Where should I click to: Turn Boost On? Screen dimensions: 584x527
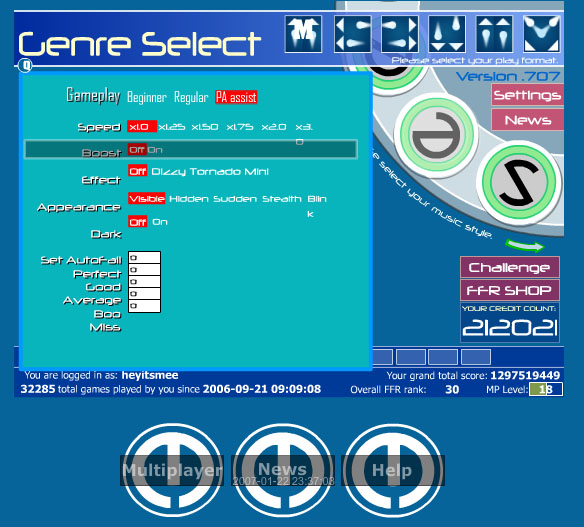(155, 150)
